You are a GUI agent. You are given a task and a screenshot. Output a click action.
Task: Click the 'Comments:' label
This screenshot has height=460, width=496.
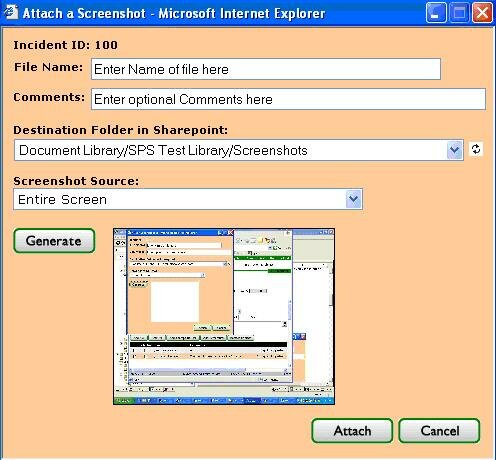49,97
